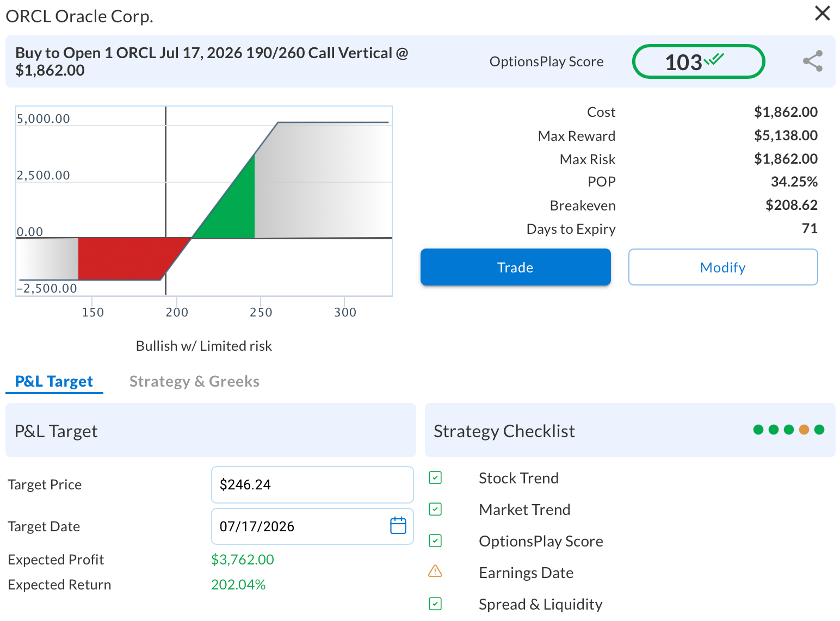Click the Cost value $1,862.00
This screenshot has height=621, width=840.
click(x=786, y=112)
